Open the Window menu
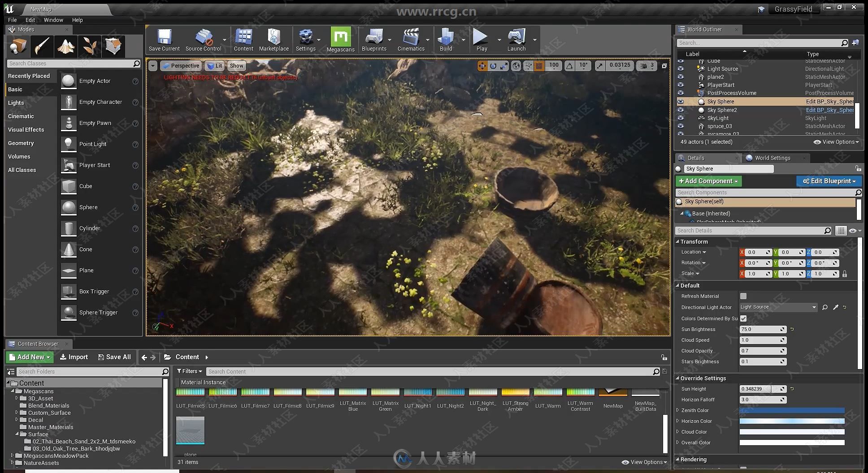This screenshot has width=868, height=473. click(x=53, y=20)
